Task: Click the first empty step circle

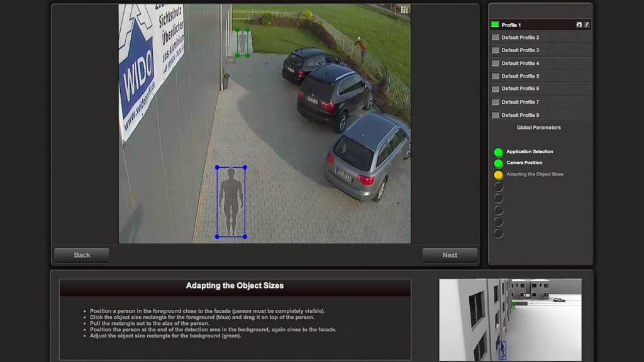Action: pyautogui.click(x=498, y=187)
